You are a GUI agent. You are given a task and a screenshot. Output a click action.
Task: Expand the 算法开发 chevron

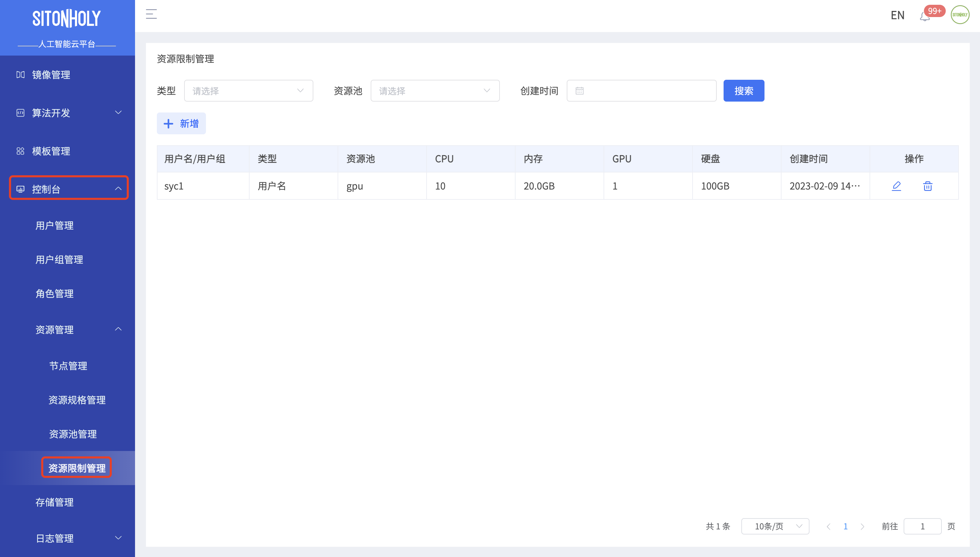[118, 112]
